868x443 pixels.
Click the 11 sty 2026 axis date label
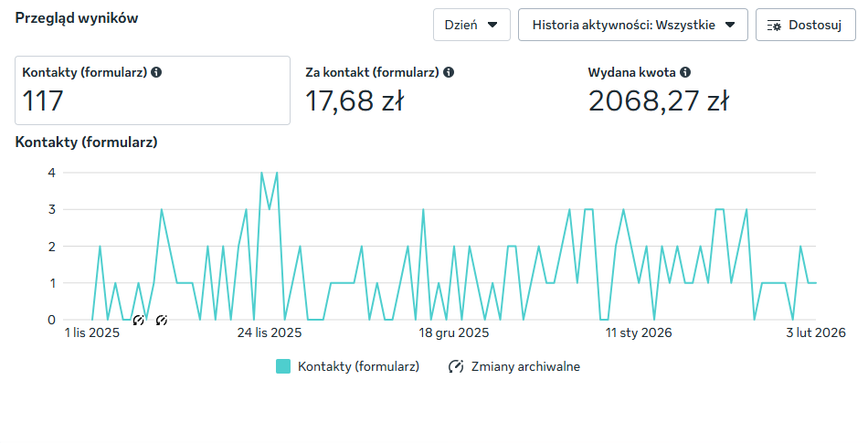point(639,333)
